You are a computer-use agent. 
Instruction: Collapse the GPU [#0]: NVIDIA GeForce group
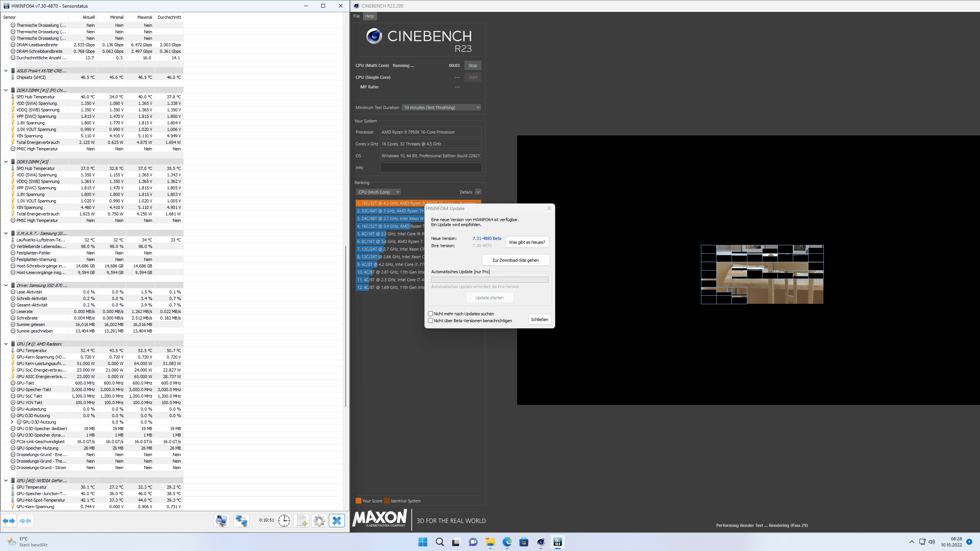coord(6,481)
